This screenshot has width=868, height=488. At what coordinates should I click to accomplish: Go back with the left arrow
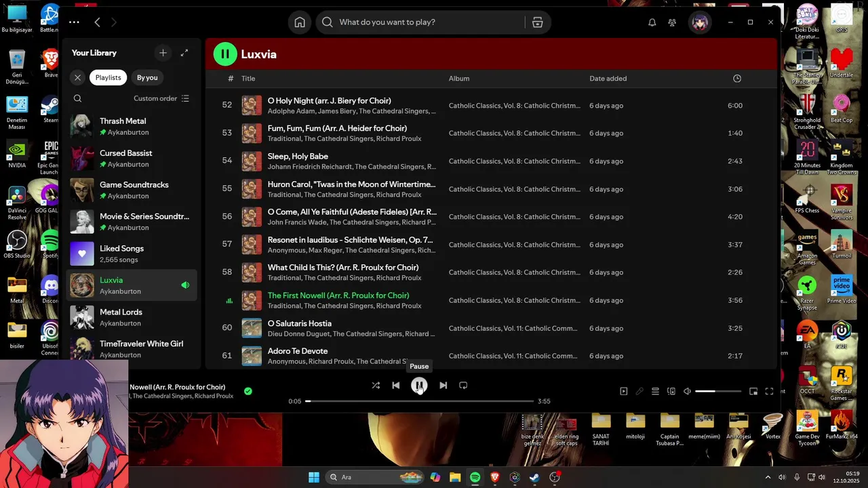point(97,22)
